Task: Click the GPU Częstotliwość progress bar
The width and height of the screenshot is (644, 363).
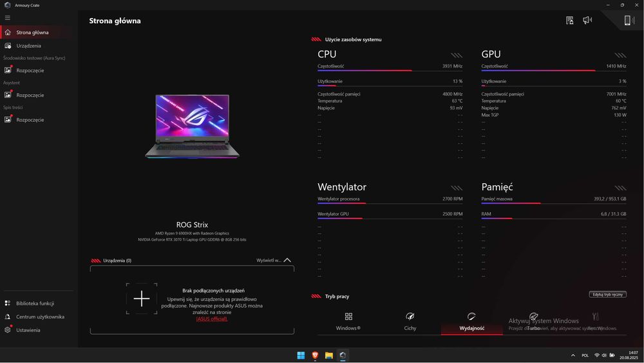Action: point(554,71)
